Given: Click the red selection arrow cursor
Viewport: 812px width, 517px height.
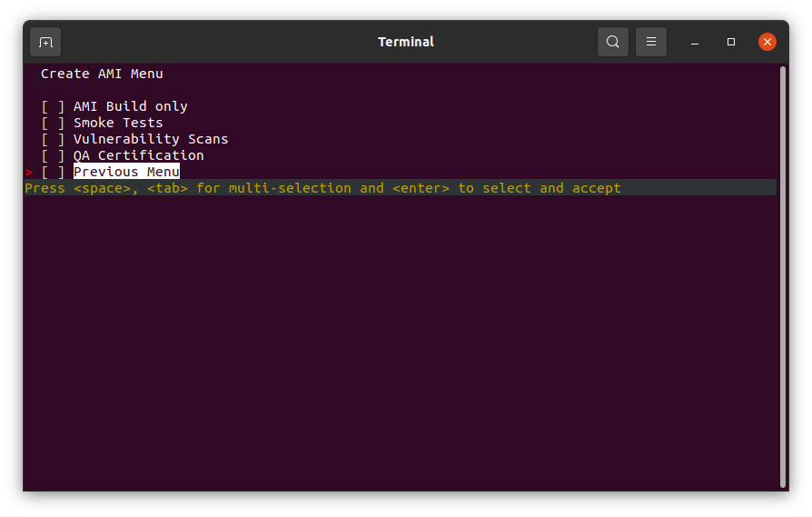Looking at the screenshot, I should pos(29,172).
